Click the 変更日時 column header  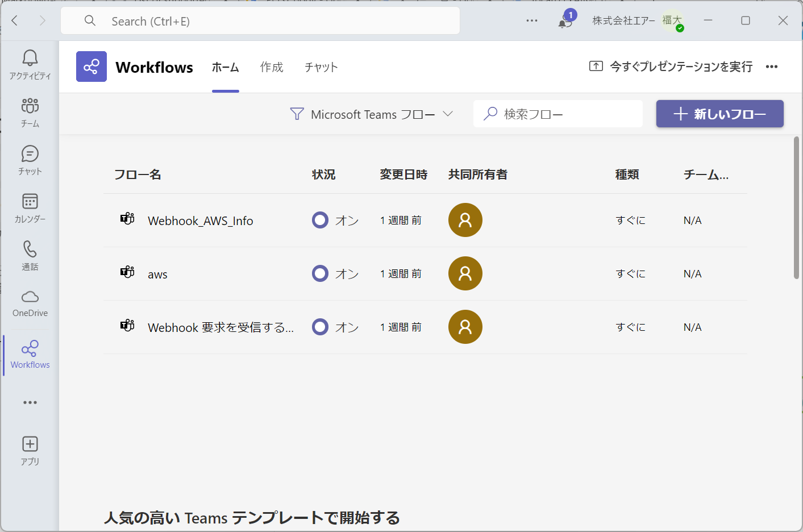[403, 174]
